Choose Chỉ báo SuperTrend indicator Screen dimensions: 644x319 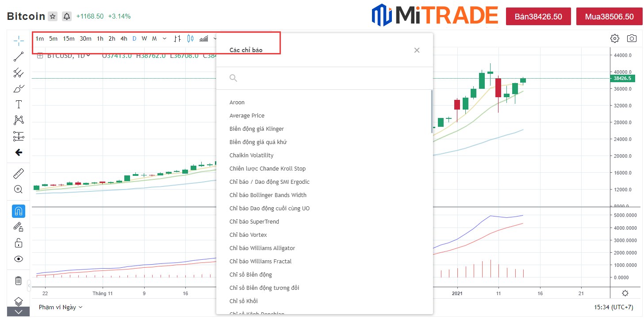coord(254,222)
